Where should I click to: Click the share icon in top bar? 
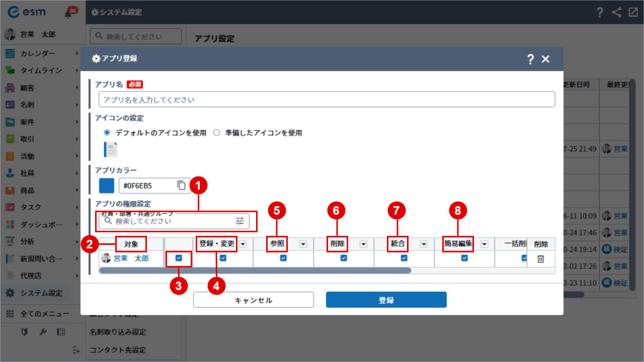[x=617, y=13]
